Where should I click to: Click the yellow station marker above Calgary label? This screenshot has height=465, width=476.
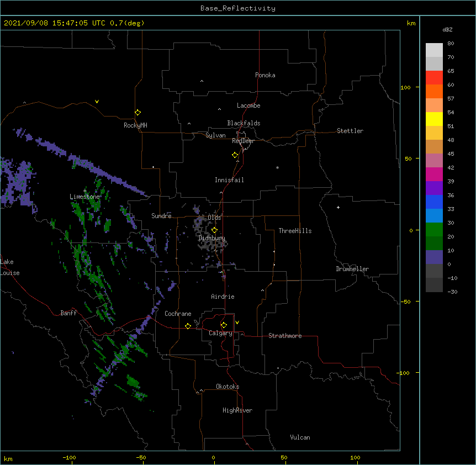point(224,325)
